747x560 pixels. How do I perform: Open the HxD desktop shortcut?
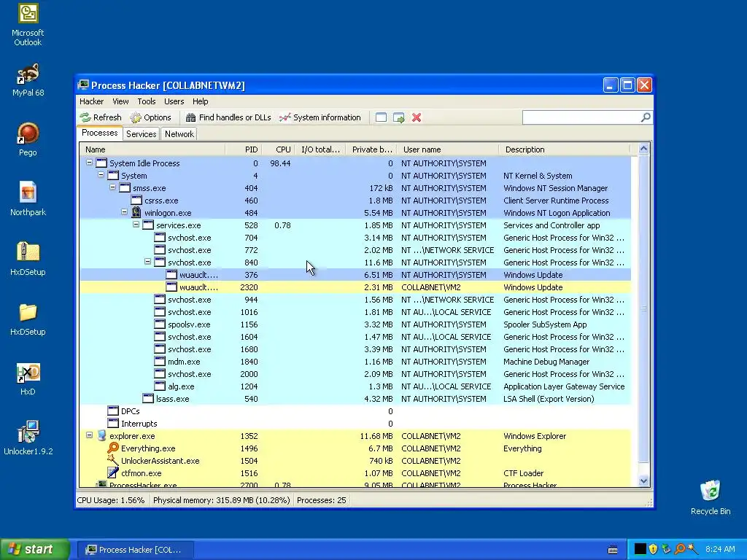[x=28, y=379]
